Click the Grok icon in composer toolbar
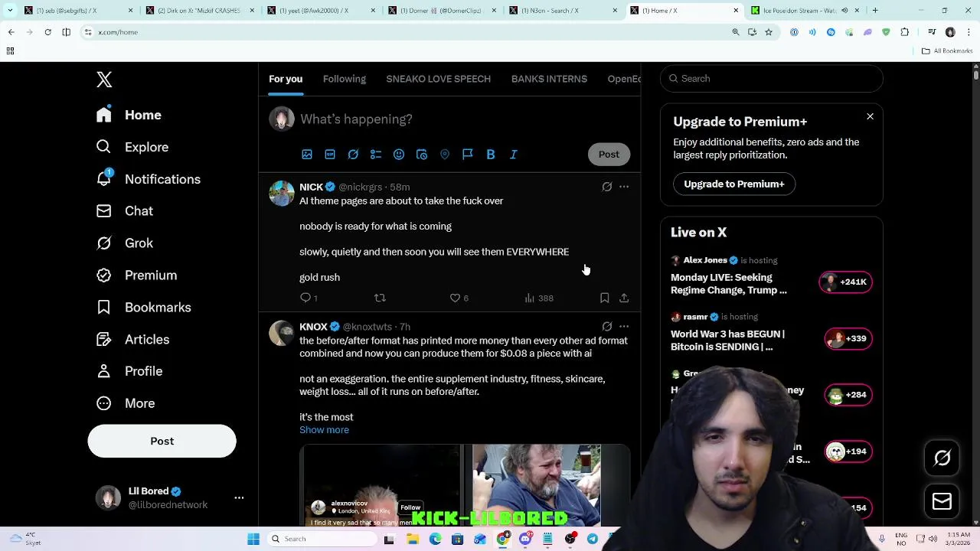980x551 pixels. coord(353,155)
